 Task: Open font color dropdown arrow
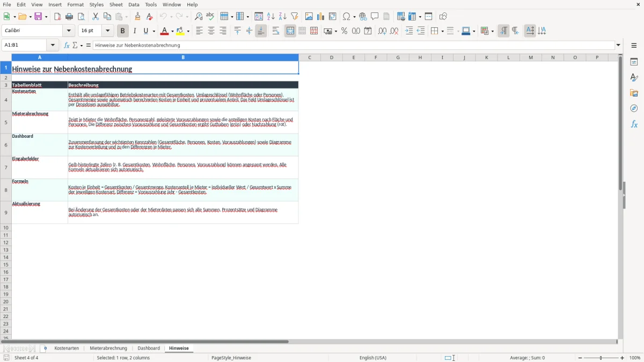pyautogui.click(x=172, y=31)
